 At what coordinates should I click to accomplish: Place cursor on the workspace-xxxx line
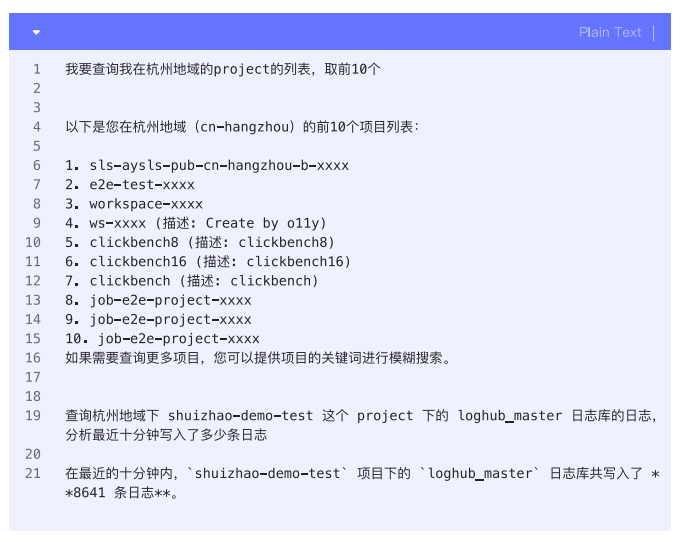pyautogui.click(x=134, y=204)
